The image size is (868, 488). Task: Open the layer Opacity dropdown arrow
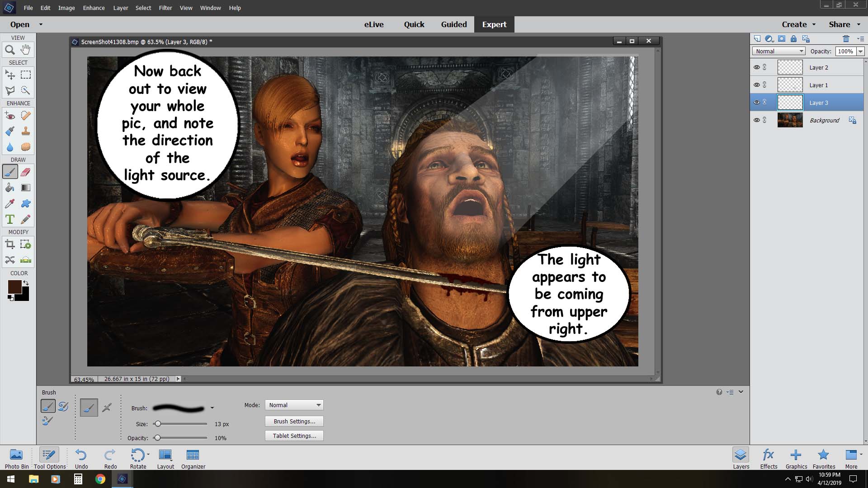pyautogui.click(x=860, y=51)
